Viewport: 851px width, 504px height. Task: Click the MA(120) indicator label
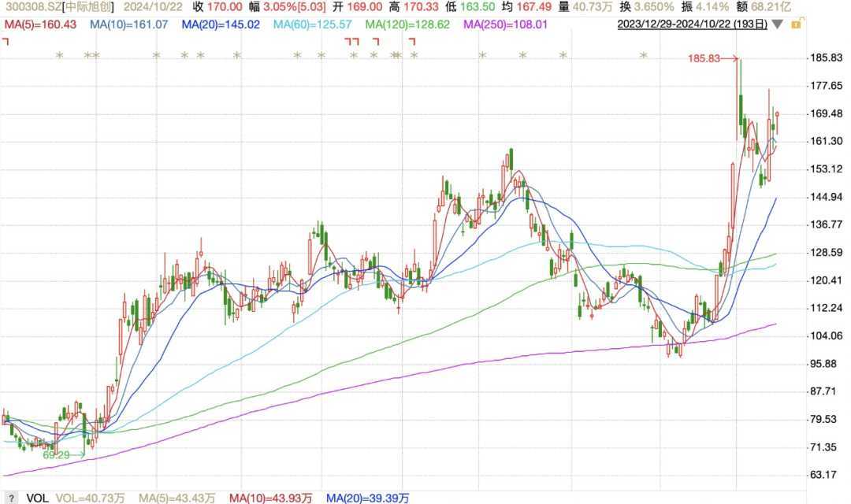pyautogui.click(x=408, y=24)
